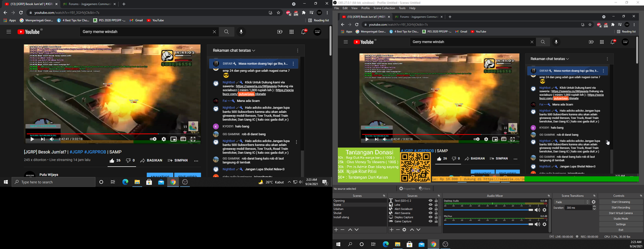Viewport: 644px width, 249px height.
Task: Open OBS Edit menu
Action: pyautogui.click(x=345, y=8)
